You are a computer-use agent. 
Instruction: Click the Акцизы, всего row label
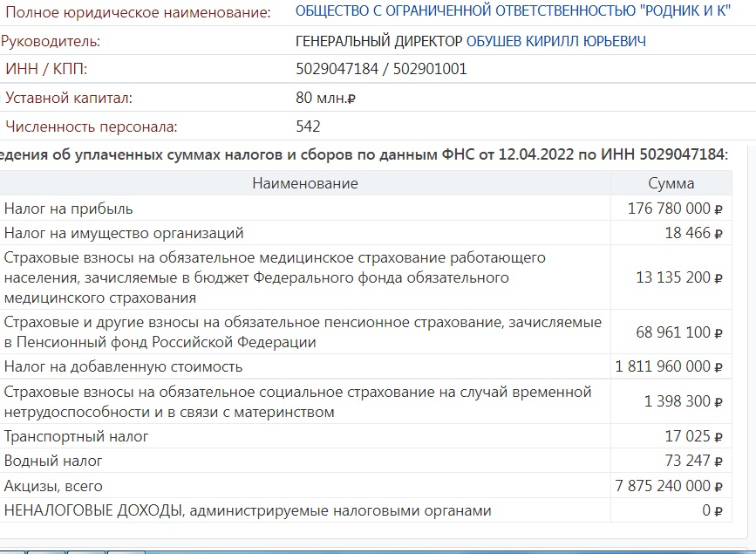click(53, 486)
